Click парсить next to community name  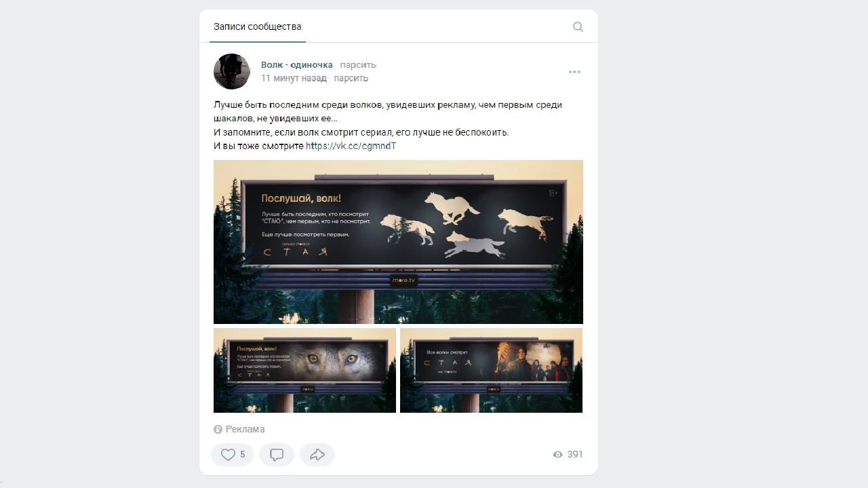click(x=358, y=65)
